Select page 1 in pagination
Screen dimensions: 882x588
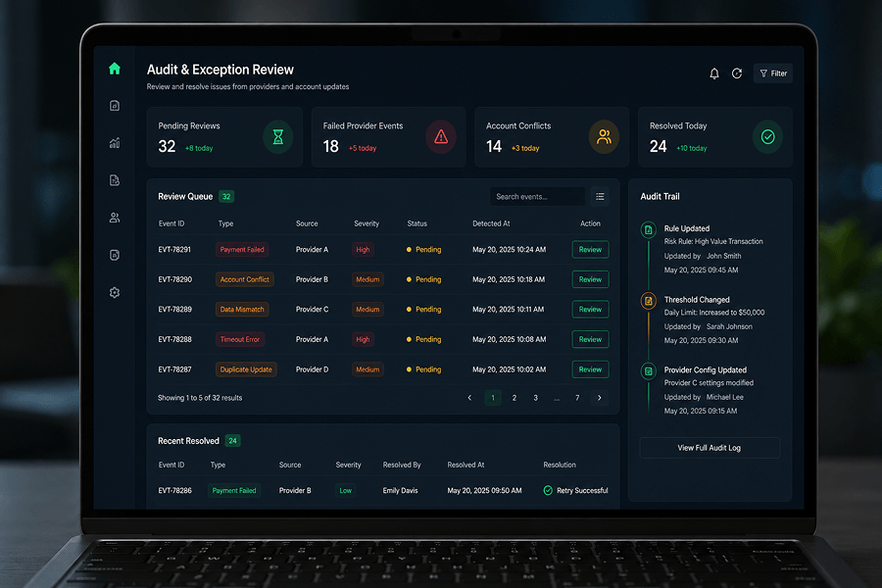click(493, 398)
